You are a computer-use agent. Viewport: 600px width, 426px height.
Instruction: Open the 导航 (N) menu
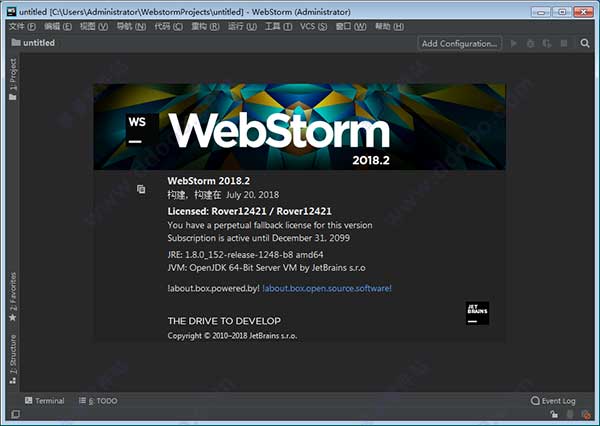point(131,26)
